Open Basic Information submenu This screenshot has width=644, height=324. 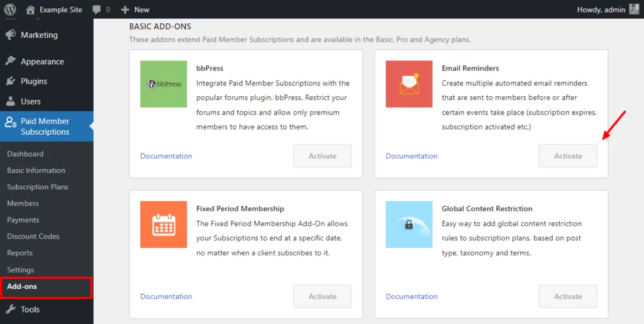[x=36, y=170]
